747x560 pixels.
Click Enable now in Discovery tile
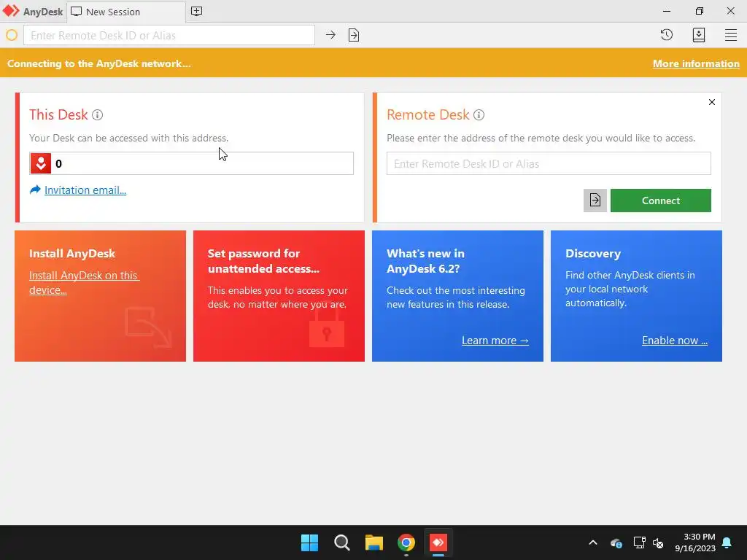click(x=675, y=341)
